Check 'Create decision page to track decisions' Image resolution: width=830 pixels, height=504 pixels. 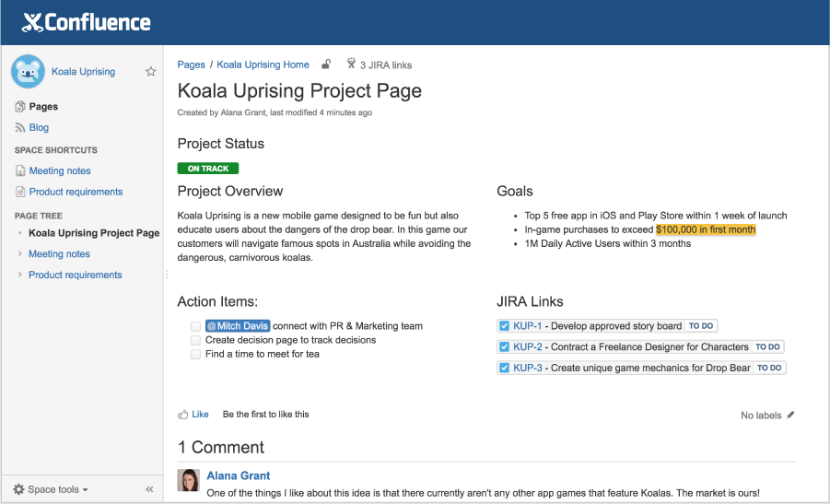pos(196,340)
